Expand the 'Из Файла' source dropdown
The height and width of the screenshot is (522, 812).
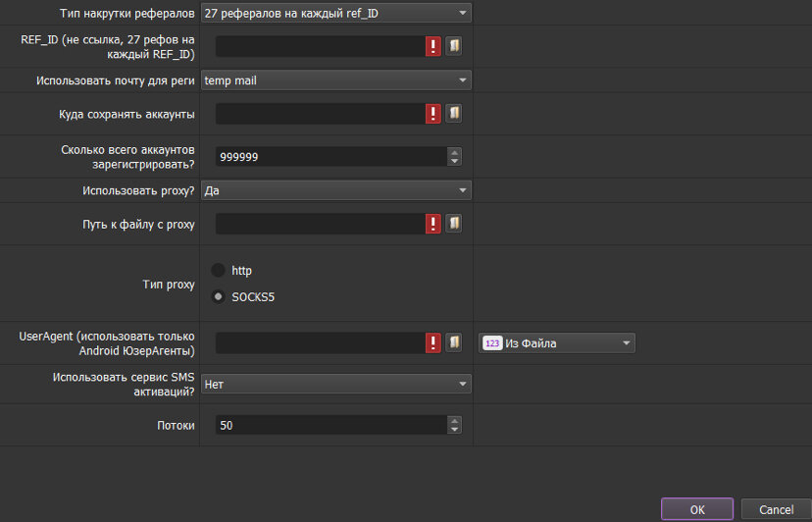pyautogui.click(x=557, y=342)
